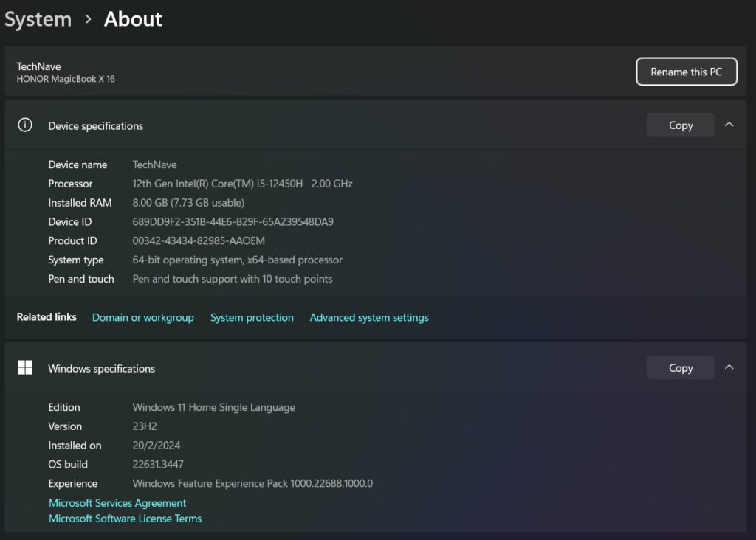Open Advanced system settings link

[x=369, y=317]
